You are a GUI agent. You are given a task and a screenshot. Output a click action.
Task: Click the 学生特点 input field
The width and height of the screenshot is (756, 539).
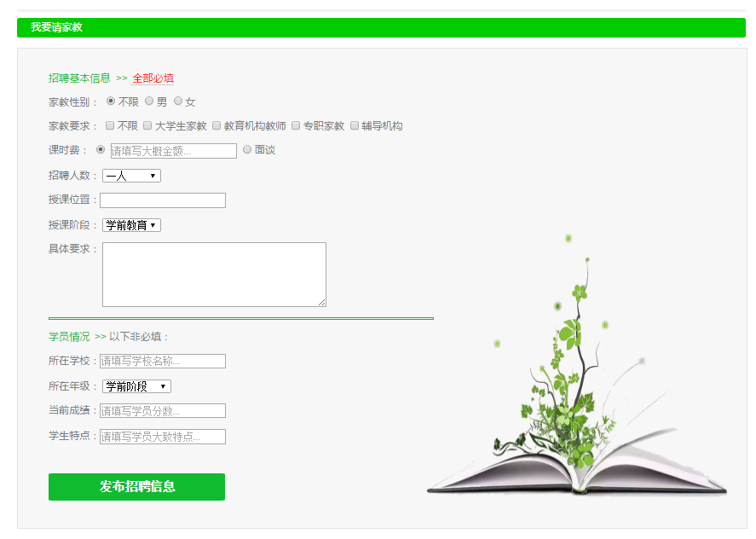click(x=163, y=437)
